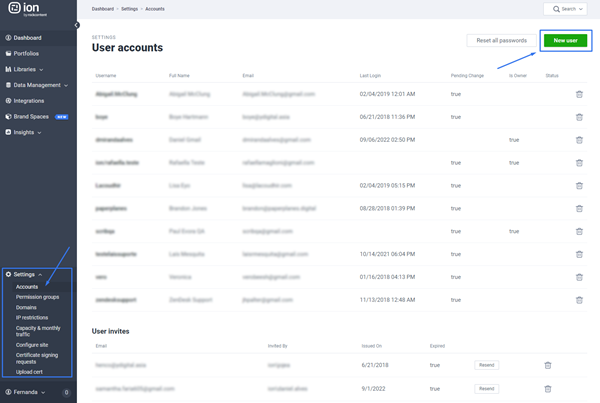Open IP restrictions settings page
Image resolution: width=600 pixels, height=403 pixels.
click(32, 318)
